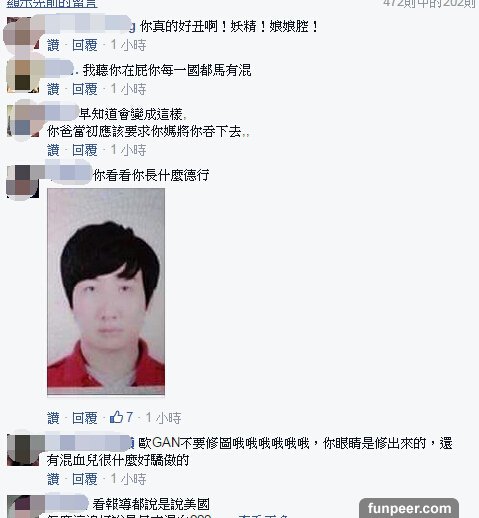
Task: Reply to the comment starting '早知道會變成這樣'
Action: pyautogui.click(x=85, y=150)
